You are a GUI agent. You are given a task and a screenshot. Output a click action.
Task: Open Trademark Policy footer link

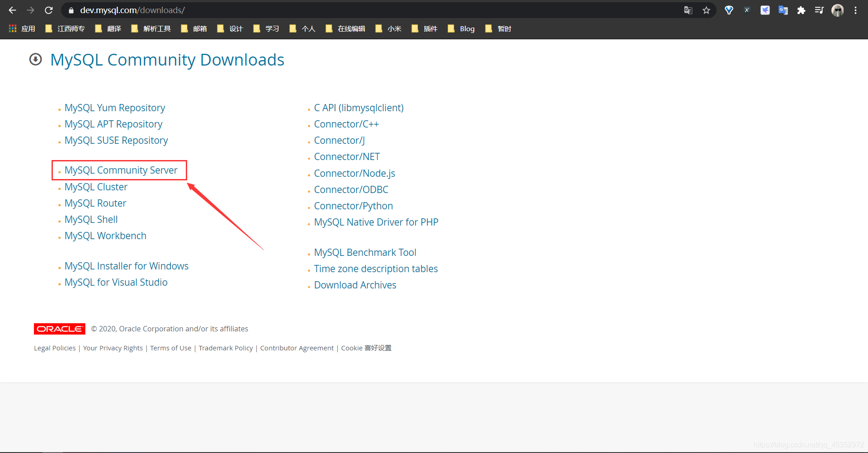[226, 348]
